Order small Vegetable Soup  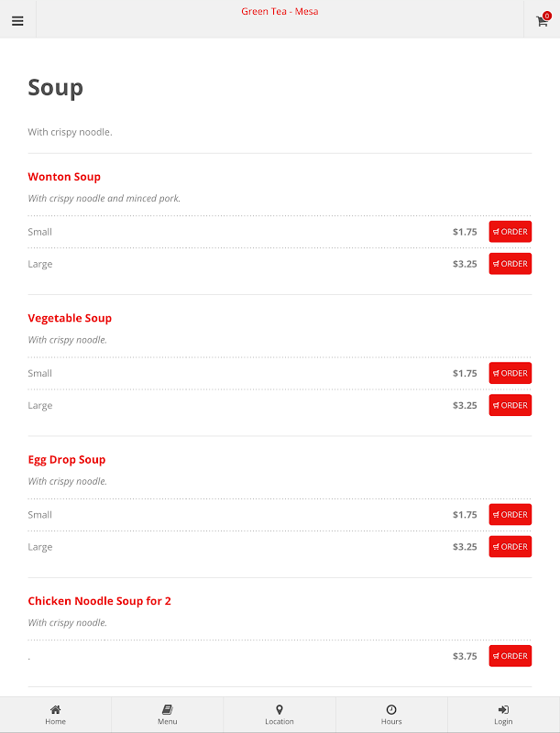510,373
